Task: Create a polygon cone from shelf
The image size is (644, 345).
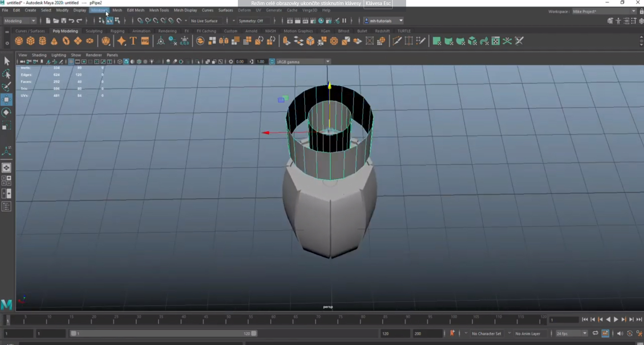Action: click(54, 41)
